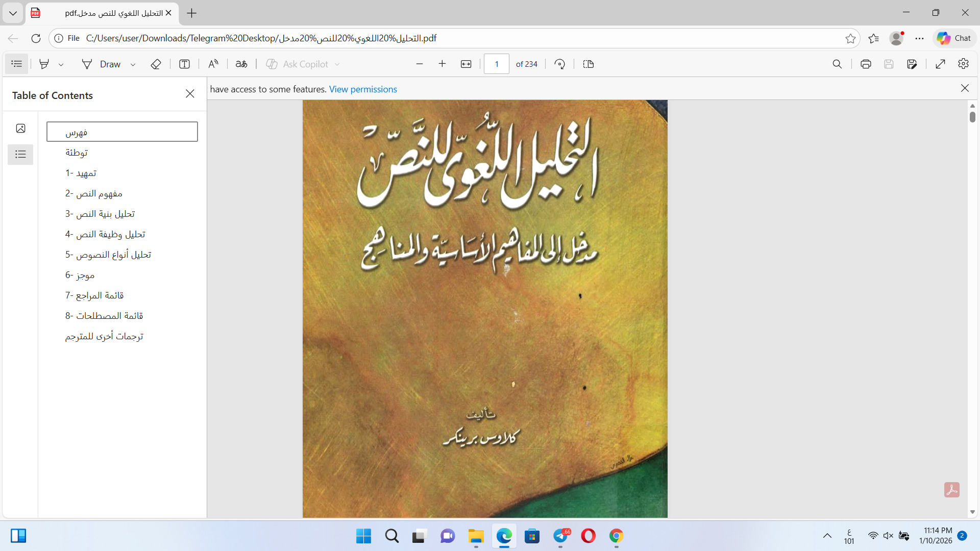Open File Explorer from the taskbar
Screen dimensions: 980x551
click(476, 536)
